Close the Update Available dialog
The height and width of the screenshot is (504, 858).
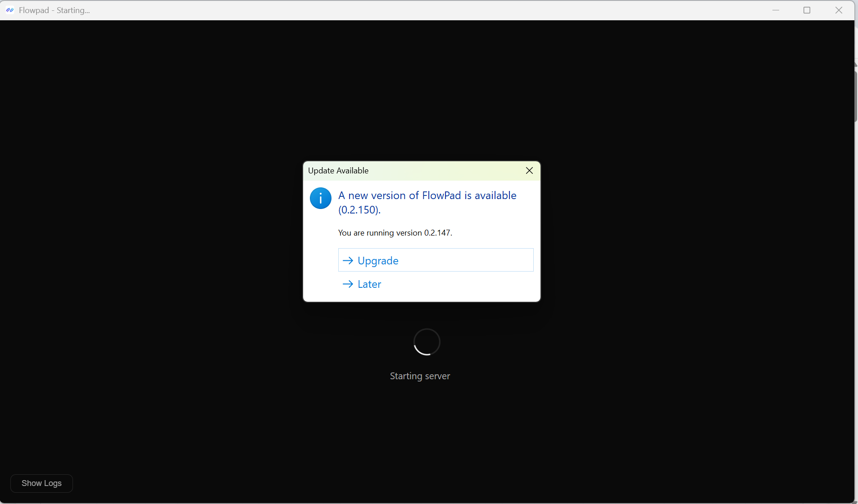pos(529,171)
